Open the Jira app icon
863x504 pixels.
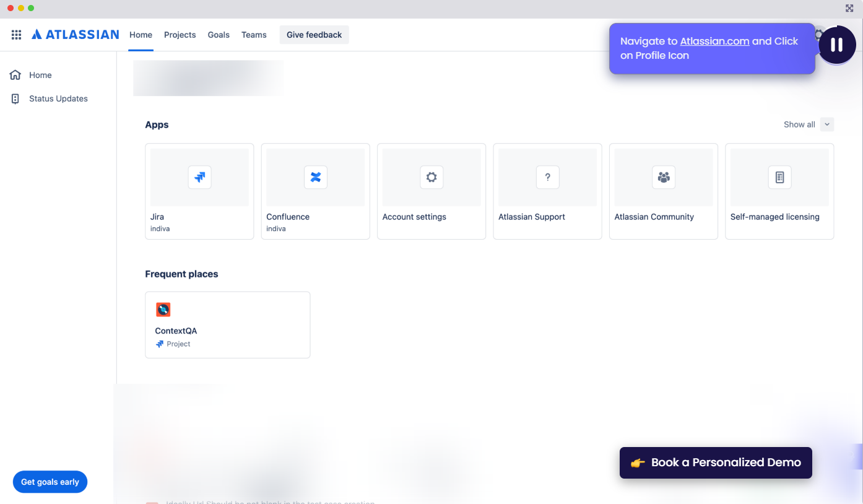point(199,177)
